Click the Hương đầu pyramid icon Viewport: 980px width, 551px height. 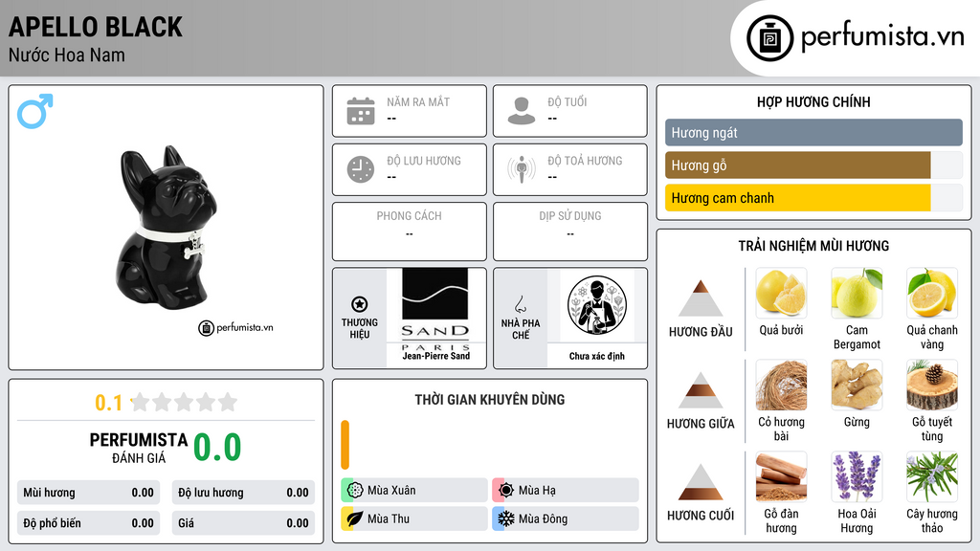coord(701,298)
